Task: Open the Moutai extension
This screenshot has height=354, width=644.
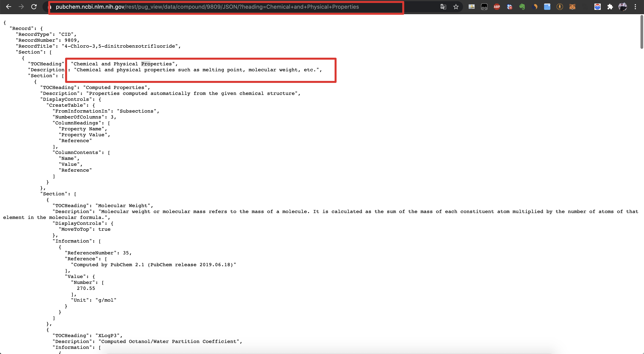Action: point(598,7)
